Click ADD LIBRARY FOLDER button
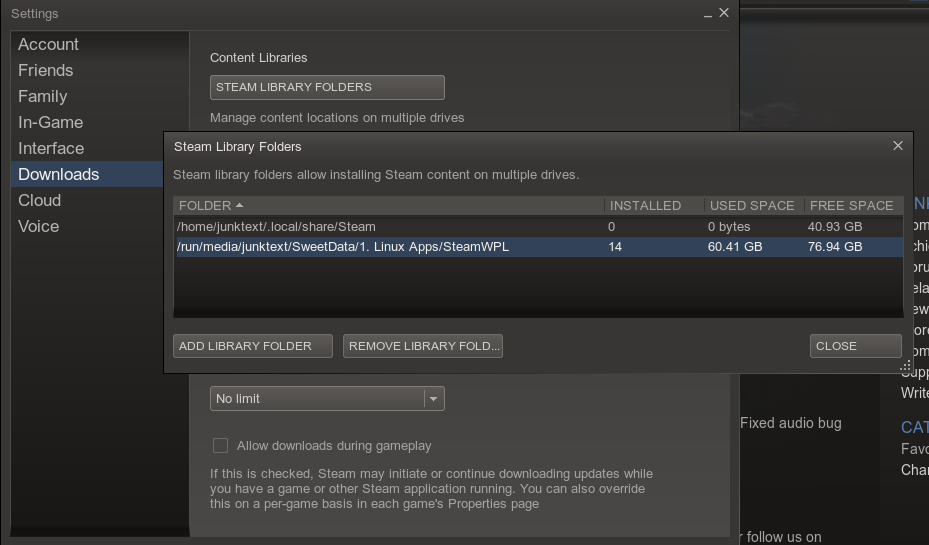The height and width of the screenshot is (545, 929). (x=253, y=346)
